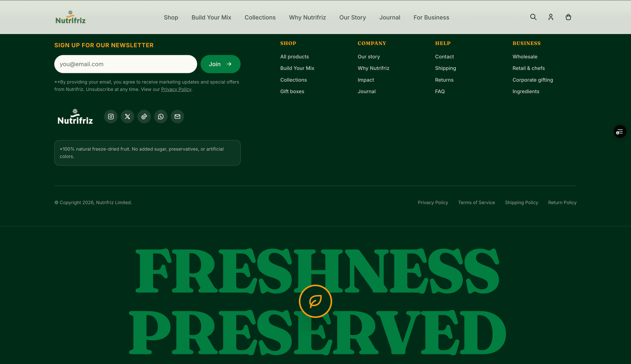Open For Business in top navigation
The height and width of the screenshot is (364, 631).
click(x=431, y=18)
